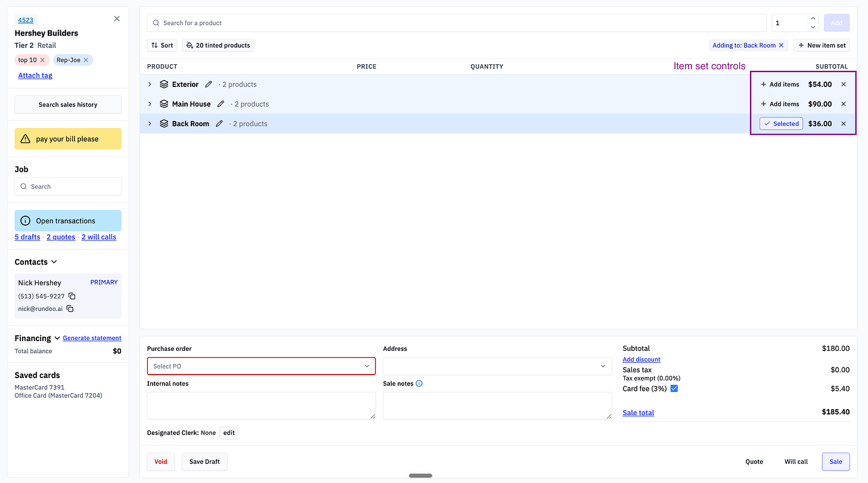Delete the Back Room item set
Viewport: 868px width, 483px height.
pyautogui.click(x=844, y=124)
